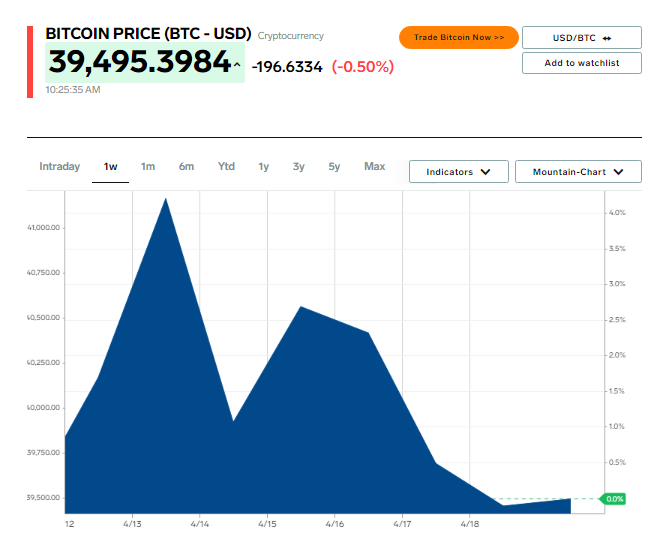672x556 pixels.
Task: Switch chart range to 6m
Action: (186, 166)
